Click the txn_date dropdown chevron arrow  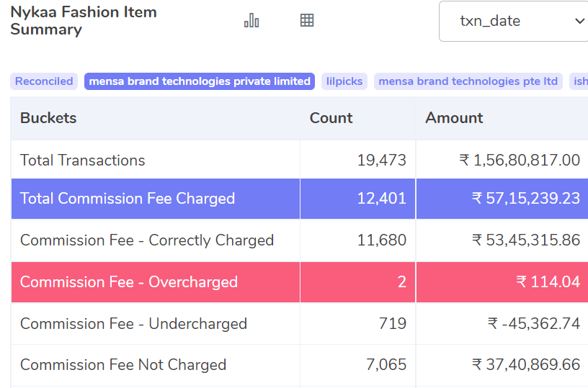(x=579, y=21)
